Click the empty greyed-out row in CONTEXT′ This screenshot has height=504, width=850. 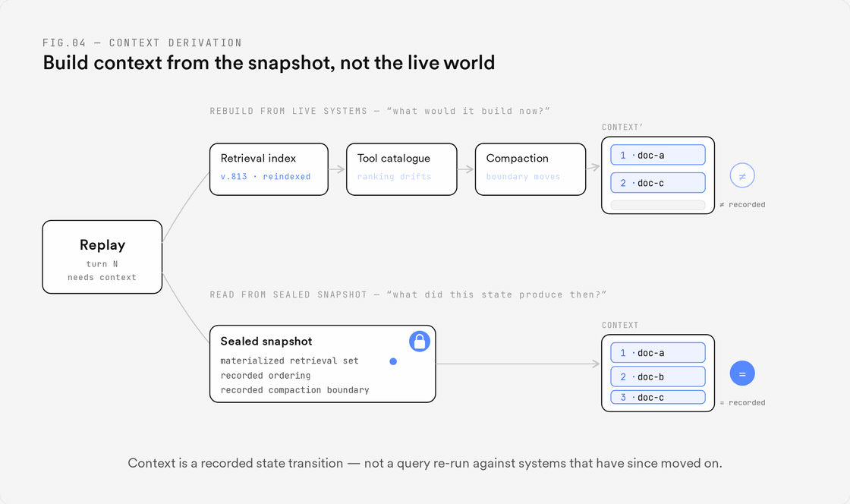pyautogui.click(x=658, y=205)
